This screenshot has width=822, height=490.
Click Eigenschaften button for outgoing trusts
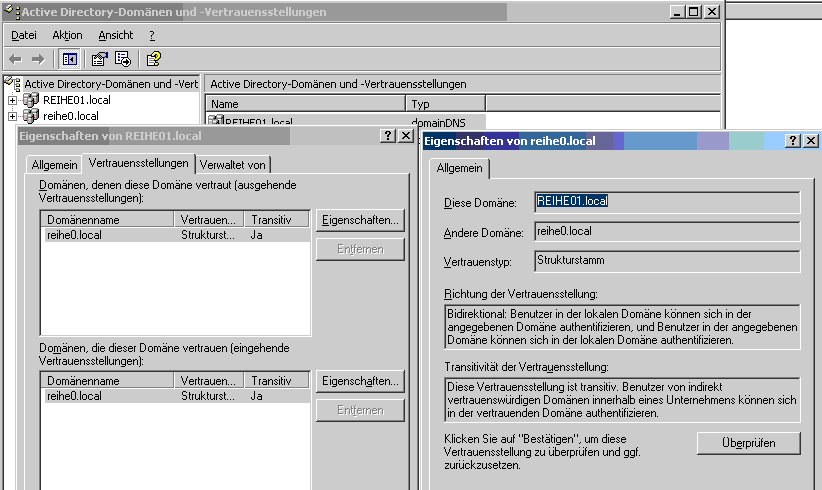pos(360,220)
